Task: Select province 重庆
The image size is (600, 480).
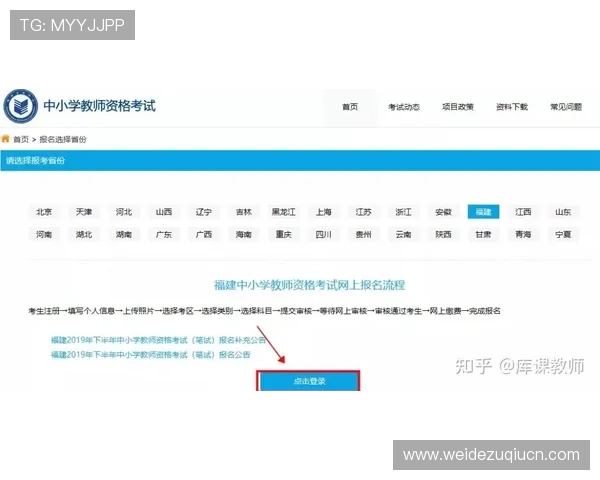Action: (284, 234)
